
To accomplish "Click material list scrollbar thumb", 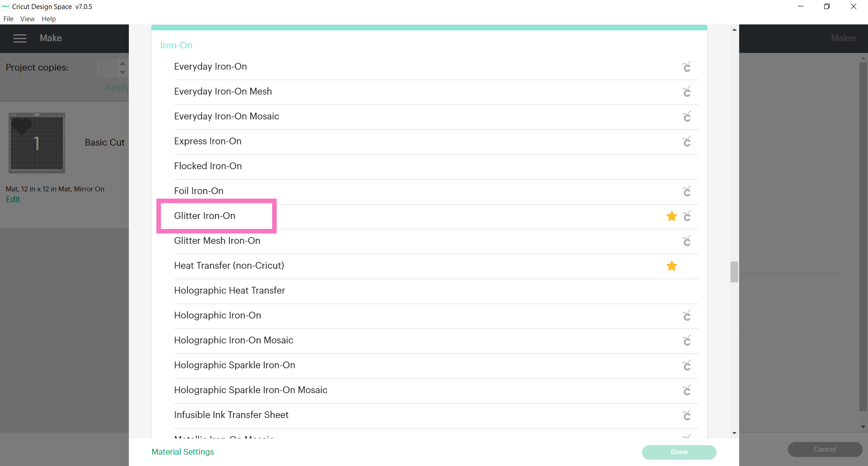I will [x=734, y=272].
